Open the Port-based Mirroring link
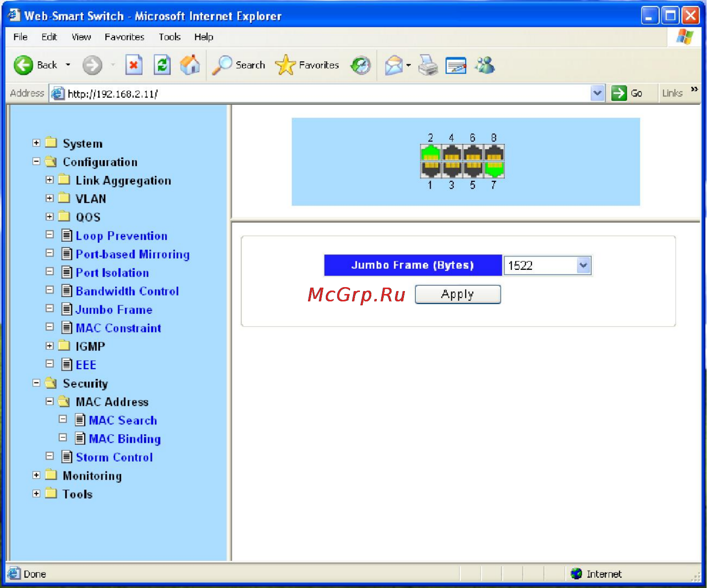Viewport: 707px width, 588px height. click(133, 254)
